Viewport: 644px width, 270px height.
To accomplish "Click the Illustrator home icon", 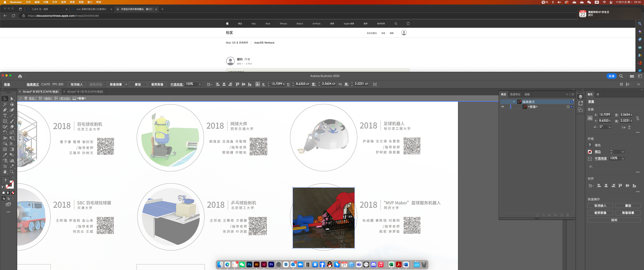I will click(x=20, y=76).
